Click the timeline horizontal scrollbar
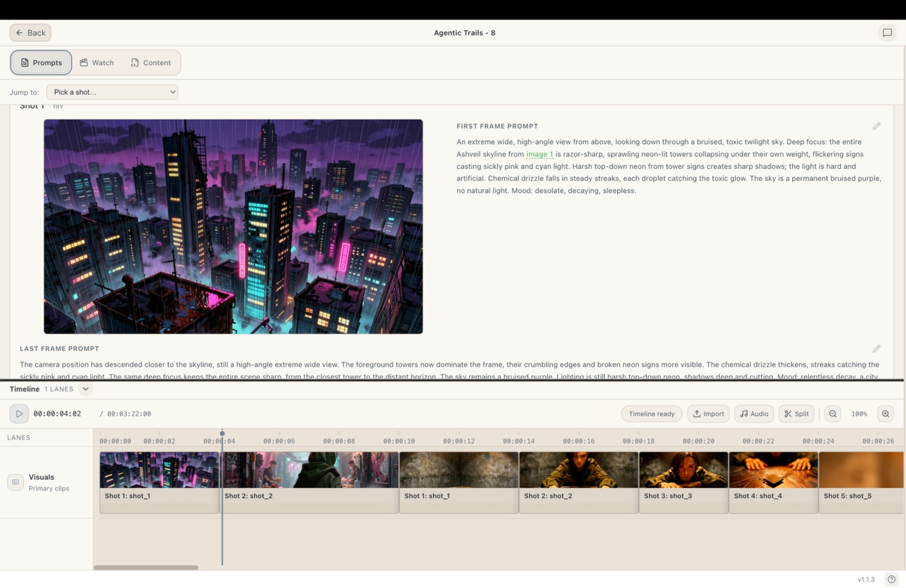The height and width of the screenshot is (588, 906). coord(145,567)
